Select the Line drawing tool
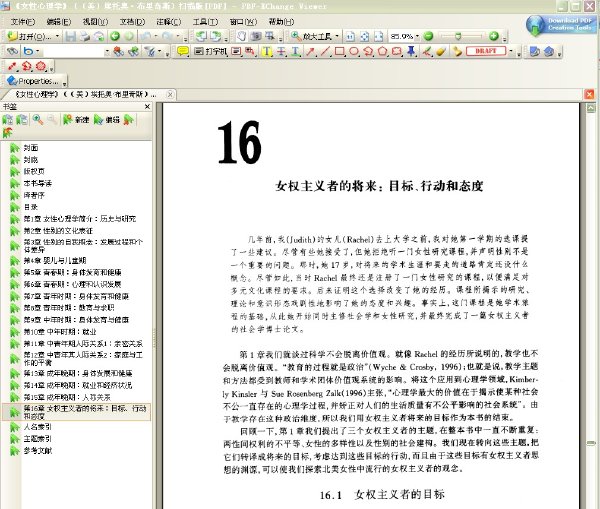Screen dimensions: 600x509 pos(324,51)
